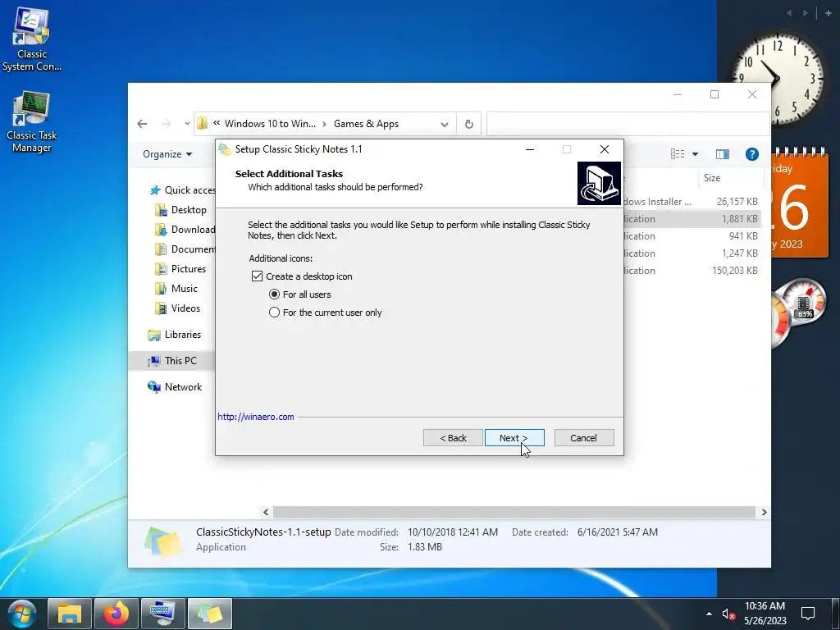Open Videos folder in navigation pane
The height and width of the screenshot is (630, 840).
178,308
